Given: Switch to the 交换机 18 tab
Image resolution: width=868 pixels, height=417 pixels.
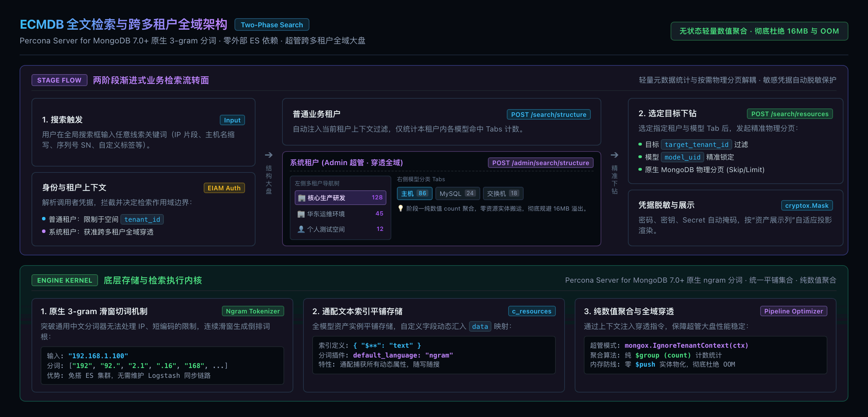Looking at the screenshot, I should [503, 193].
